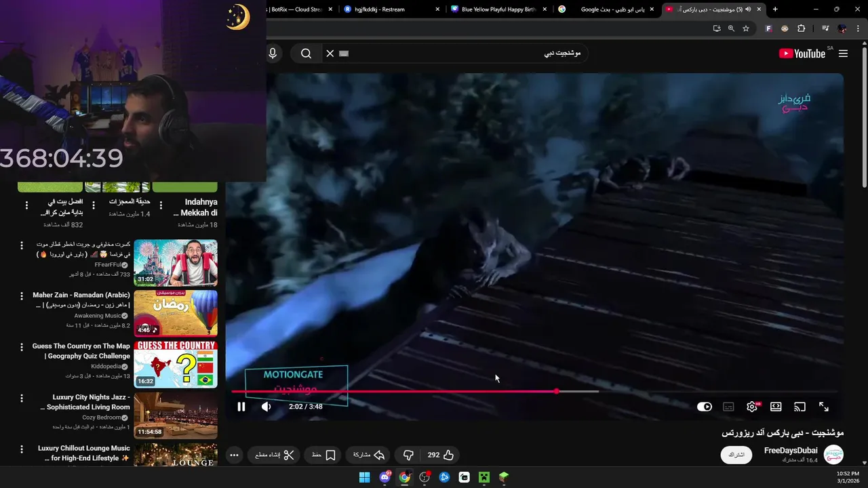Screen dimensions: 868x488
Task: Open Guess The Country video thumbnail
Action: coord(176,364)
